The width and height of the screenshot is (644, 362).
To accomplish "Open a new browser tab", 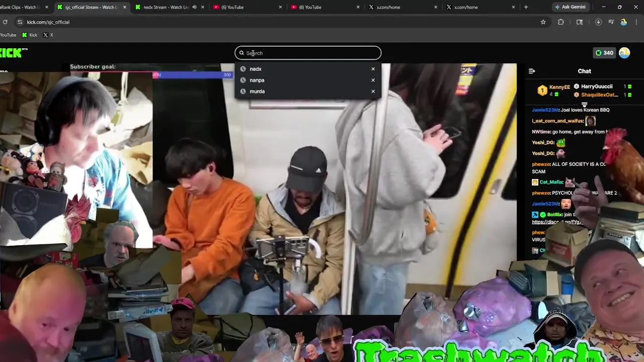I will pos(526,7).
